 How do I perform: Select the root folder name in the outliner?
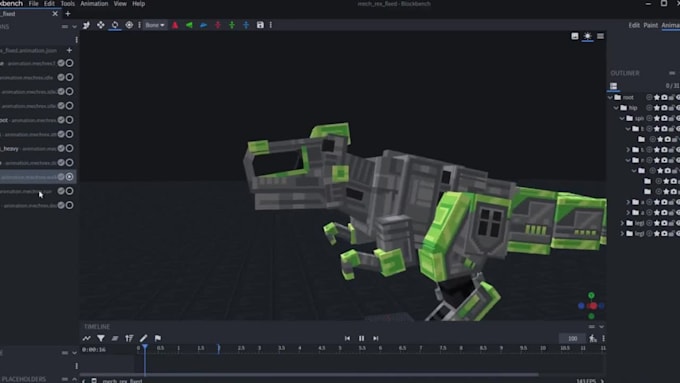pos(628,97)
